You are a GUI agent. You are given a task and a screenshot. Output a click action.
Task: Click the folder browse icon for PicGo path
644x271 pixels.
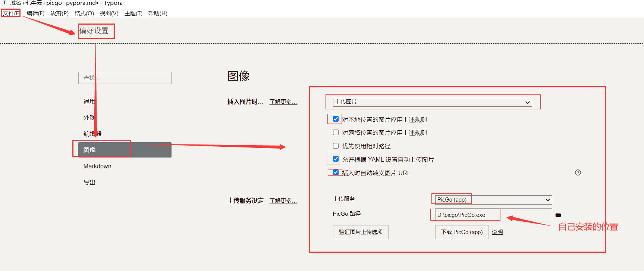[558, 215]
